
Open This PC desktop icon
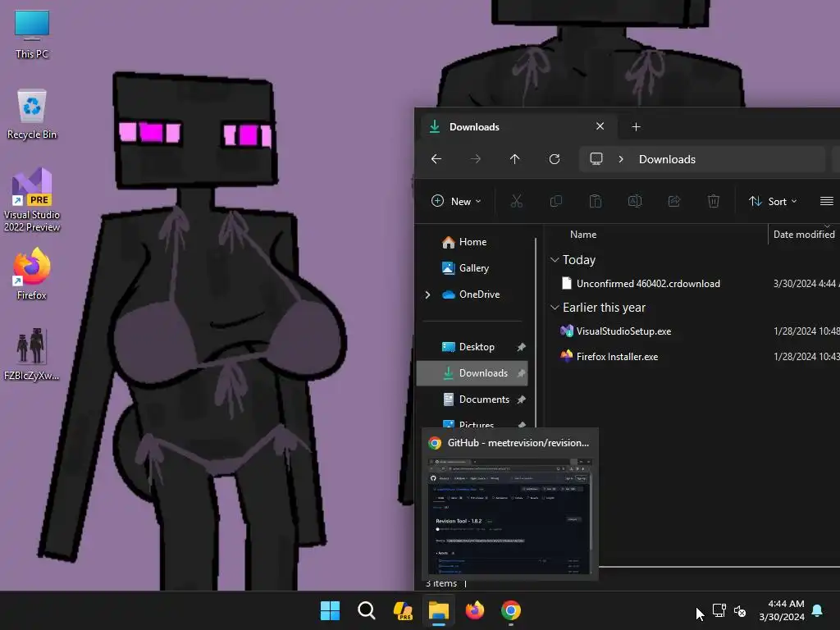(32, 34)
